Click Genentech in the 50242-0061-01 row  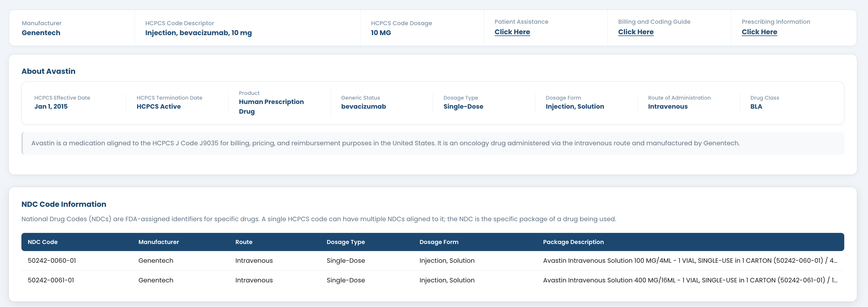coord(156,280)
